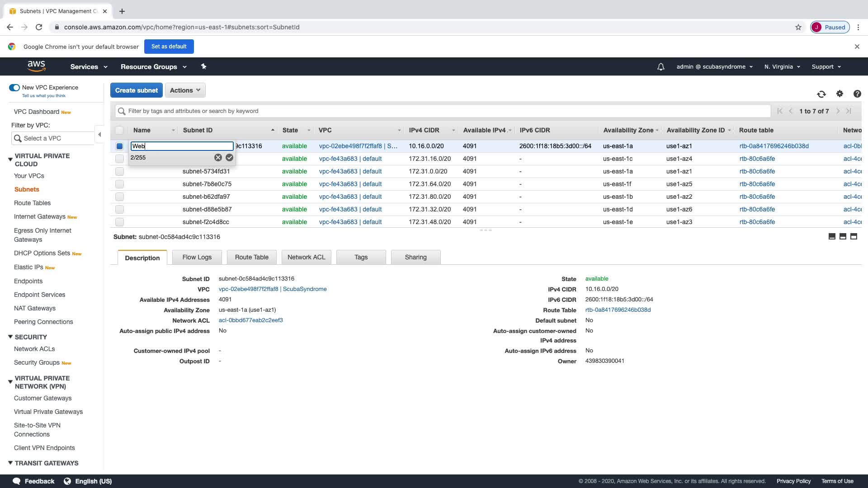Expand the N. Virginia region menu
Image resolution: width=868 pixels, height=488 pixels.
click(782, 67)
